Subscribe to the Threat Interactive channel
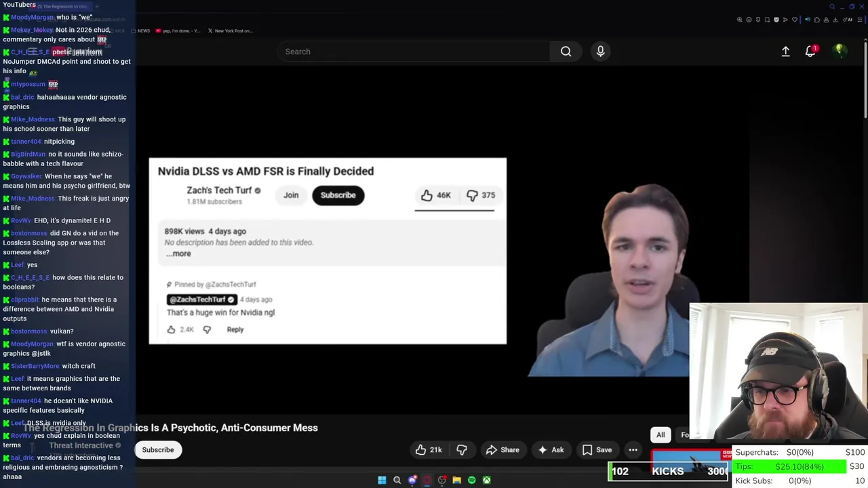 158,450
